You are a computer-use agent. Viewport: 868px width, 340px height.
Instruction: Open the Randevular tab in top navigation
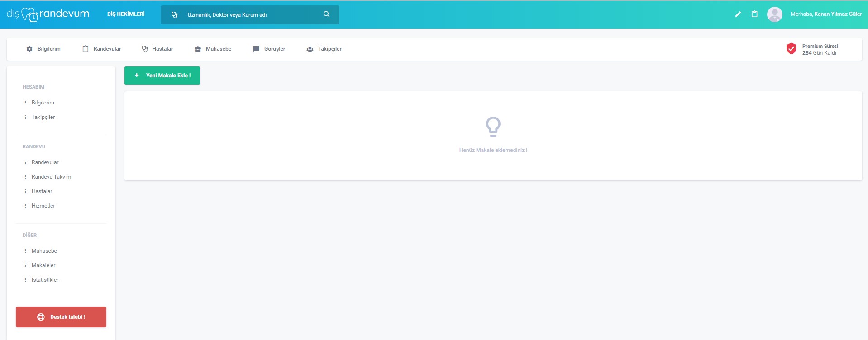[107, 49]
